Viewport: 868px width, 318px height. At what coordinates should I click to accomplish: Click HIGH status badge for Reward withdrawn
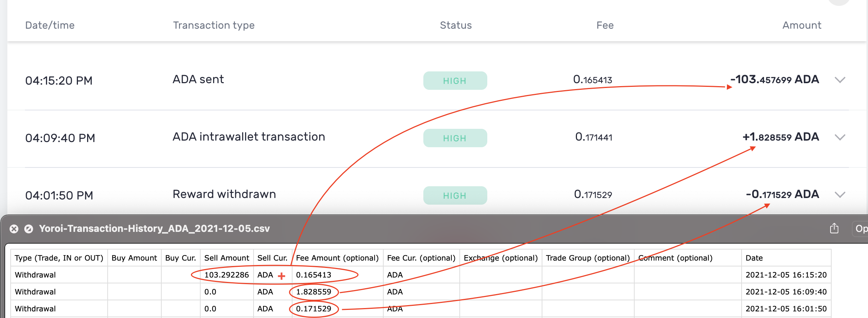(x=455, y=195)
